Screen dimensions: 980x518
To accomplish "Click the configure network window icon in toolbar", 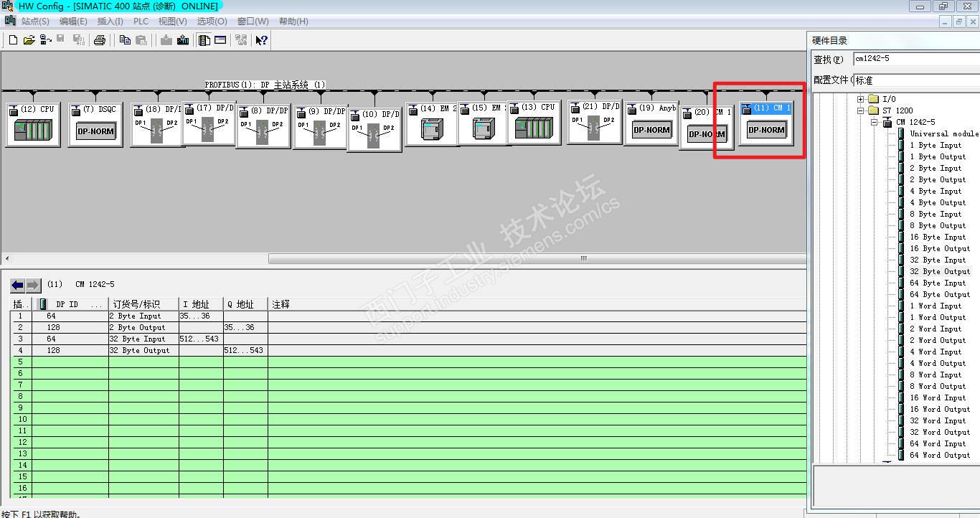I will pos(241,40).
